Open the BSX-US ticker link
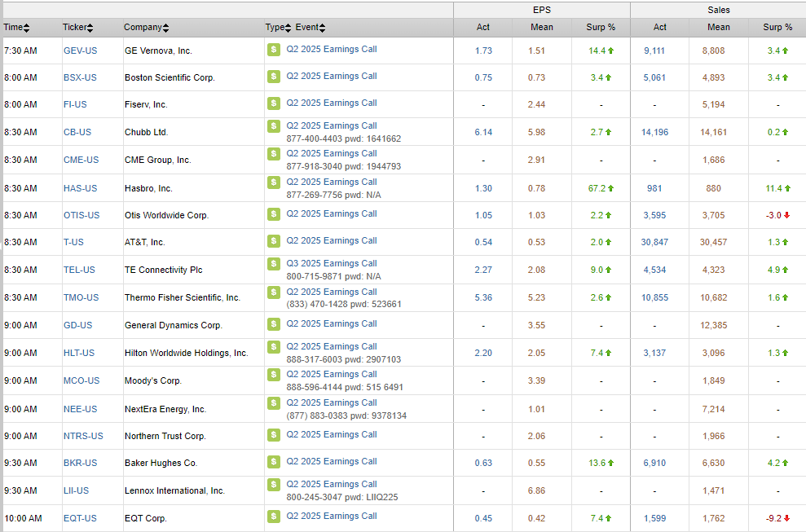The height and width of the screenshot is (532, 806). 80,77
